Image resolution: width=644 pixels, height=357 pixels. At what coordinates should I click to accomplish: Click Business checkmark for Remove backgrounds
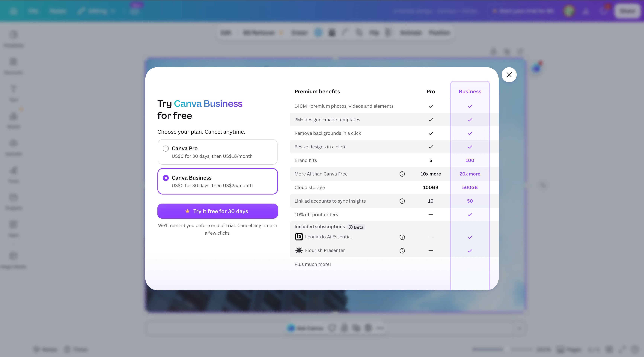(470, 133)
